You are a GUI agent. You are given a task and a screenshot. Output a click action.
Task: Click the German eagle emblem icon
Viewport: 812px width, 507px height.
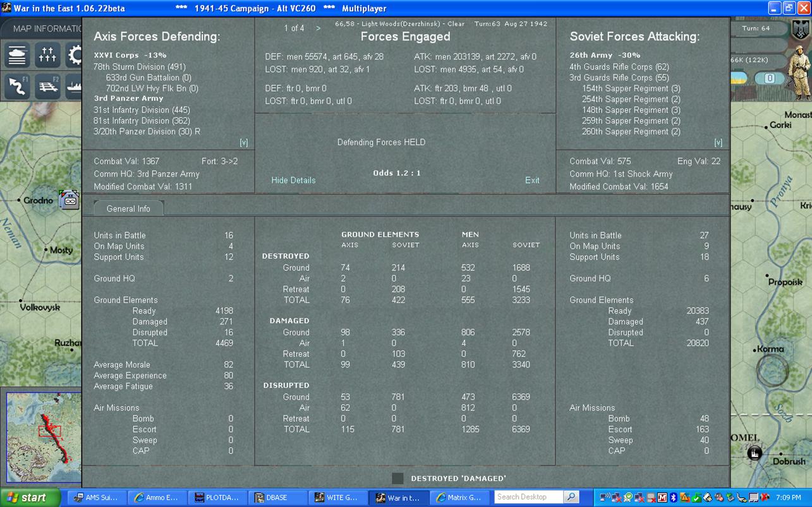coord(801,29)
